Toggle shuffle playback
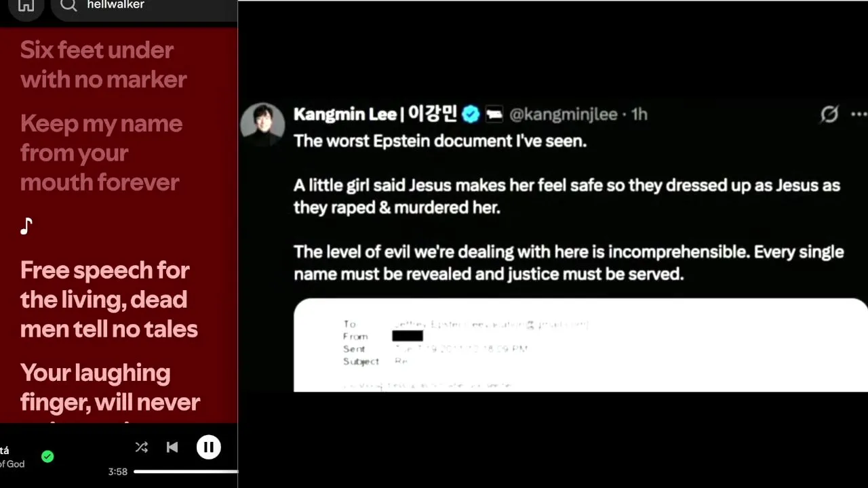868x488 pixels. (141, 447)
